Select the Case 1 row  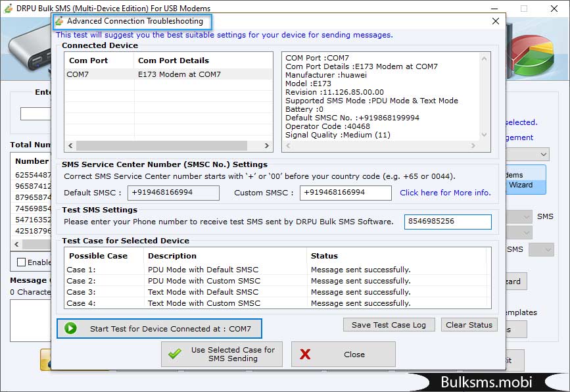click(277, 270)
